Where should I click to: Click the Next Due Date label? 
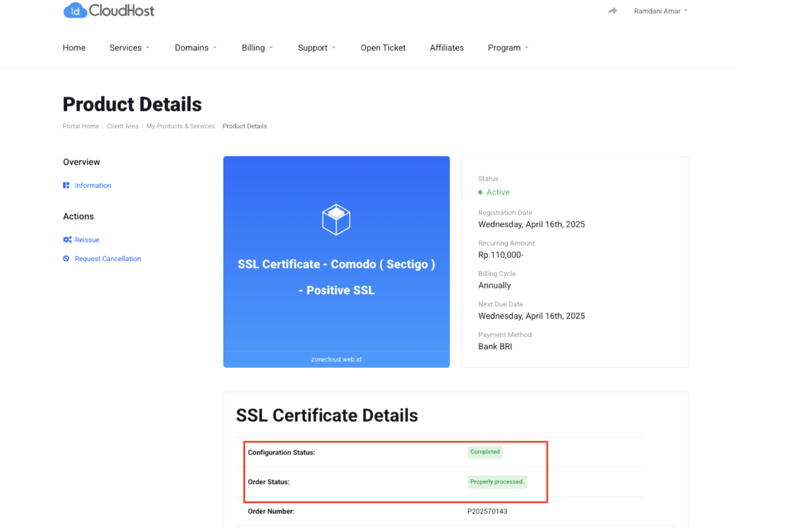pos(500,304)
